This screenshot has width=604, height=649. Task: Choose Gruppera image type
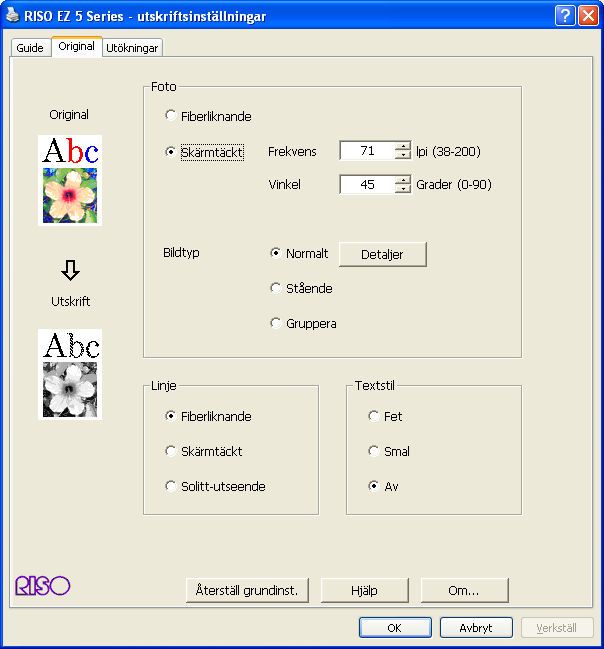point(303,323)
